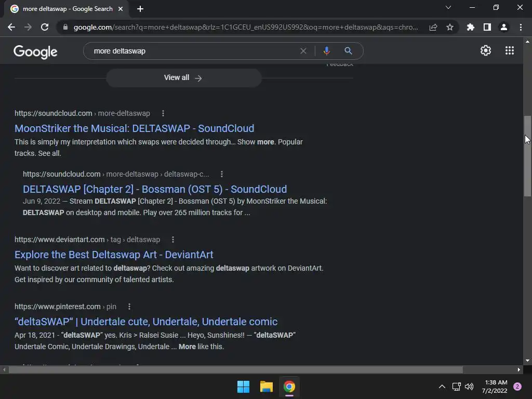Screen dimensions: 532x399
Task: Open the Extensions puzzle icon
Action: click(471, 27)
